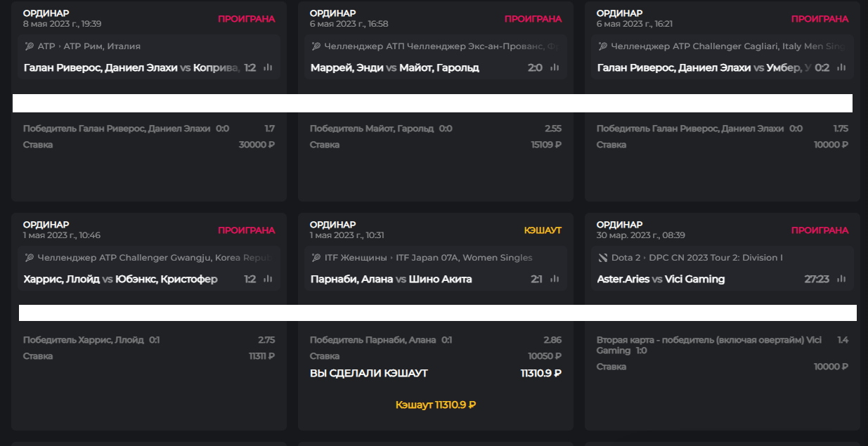Click the Dota 2 game icon

[x=602, y=258]
